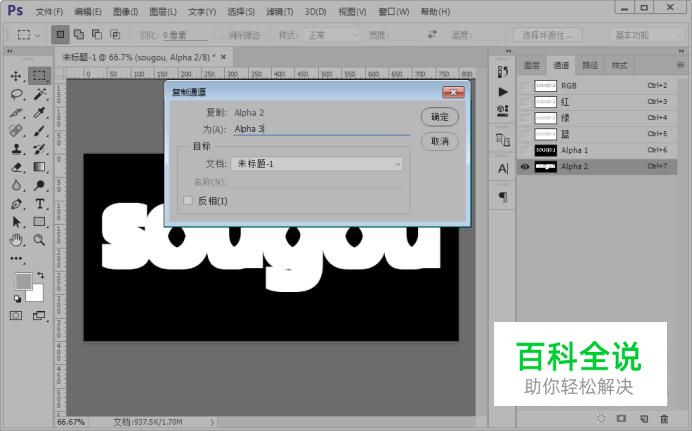Select the Clone Stamp tool
The image size is (692, 431).
tap(16, 149)
